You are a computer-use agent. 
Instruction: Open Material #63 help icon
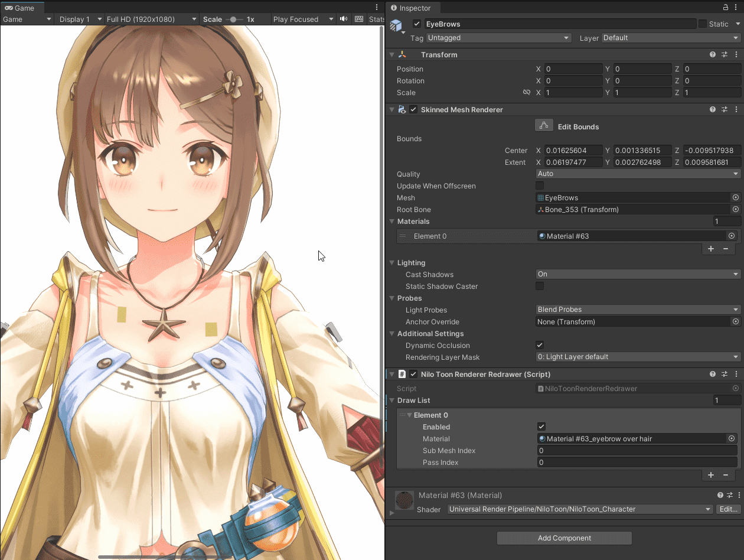[720, 495]
